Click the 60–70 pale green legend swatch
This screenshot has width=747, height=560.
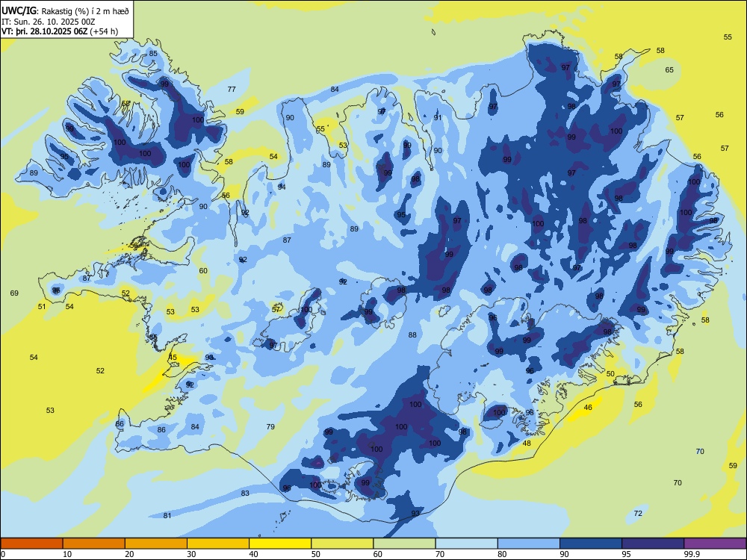404,544
